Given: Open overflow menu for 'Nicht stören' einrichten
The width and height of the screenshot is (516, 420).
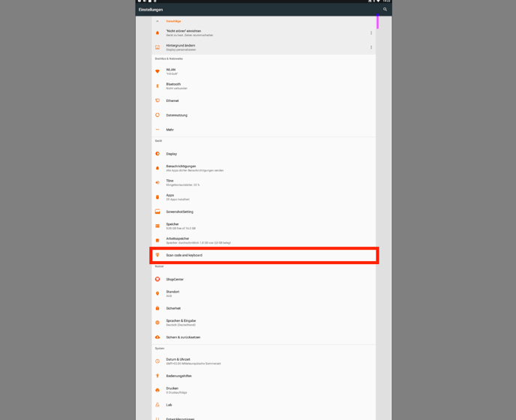Looking at the screenshot, I should point(371,33).
